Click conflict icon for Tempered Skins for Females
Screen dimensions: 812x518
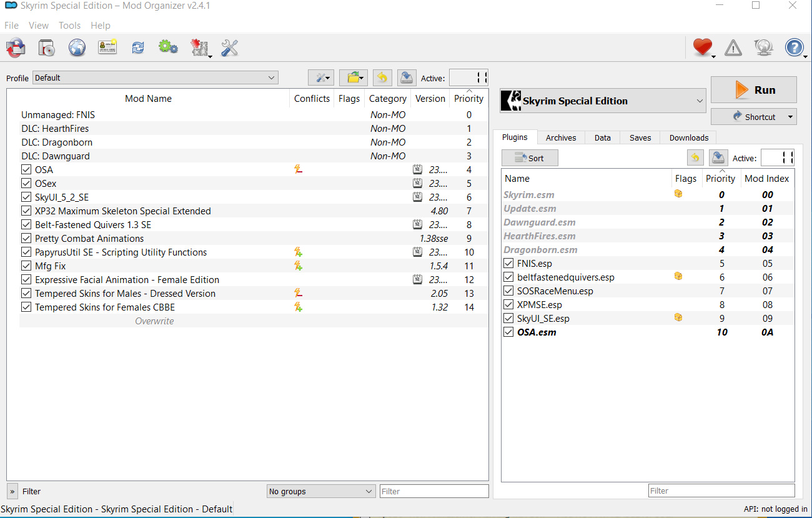tap(299, 307)
